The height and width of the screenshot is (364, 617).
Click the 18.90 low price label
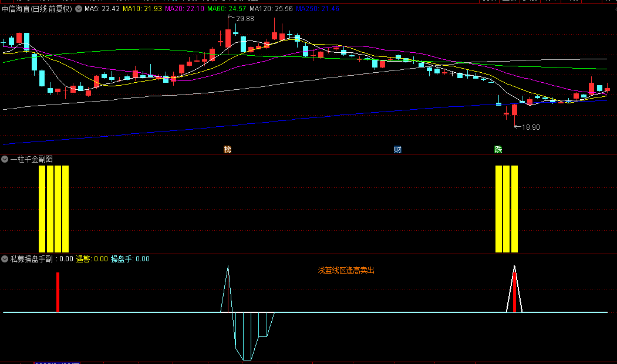530,127
